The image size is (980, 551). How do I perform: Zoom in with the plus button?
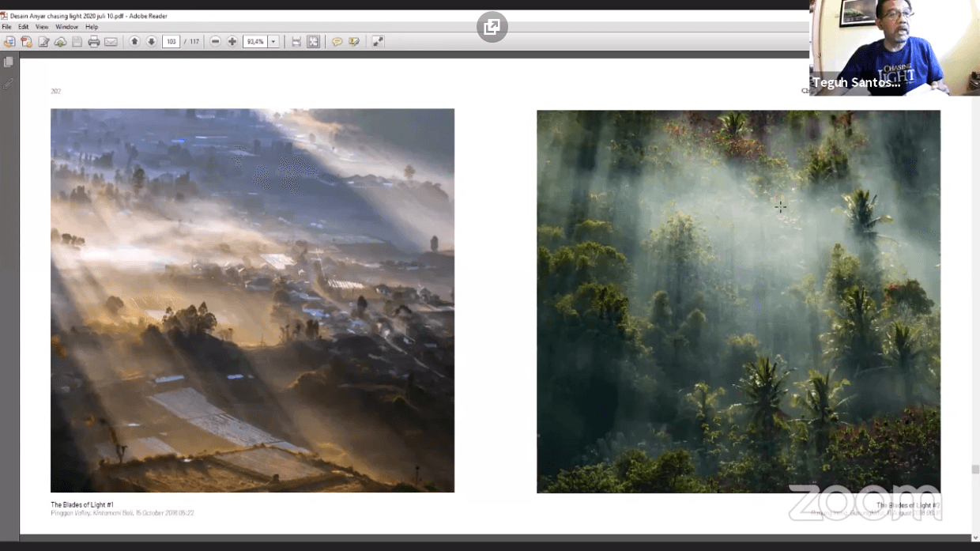point(232,42)
